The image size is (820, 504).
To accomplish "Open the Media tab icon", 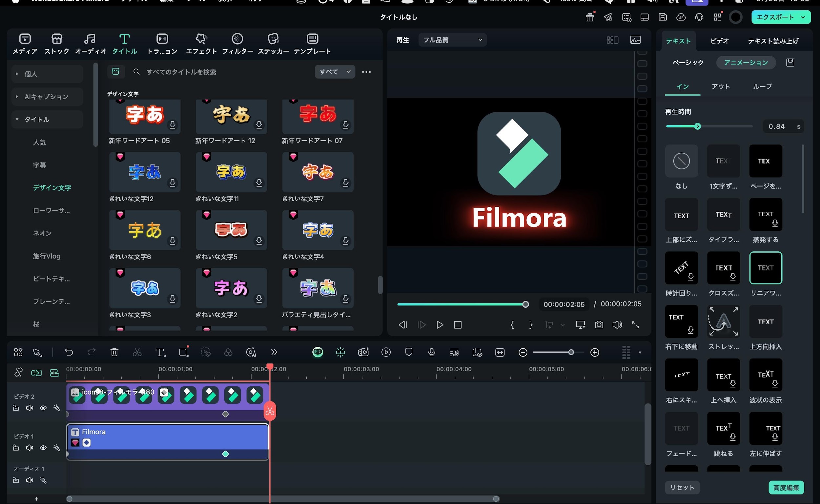I will tap(25, 39).
